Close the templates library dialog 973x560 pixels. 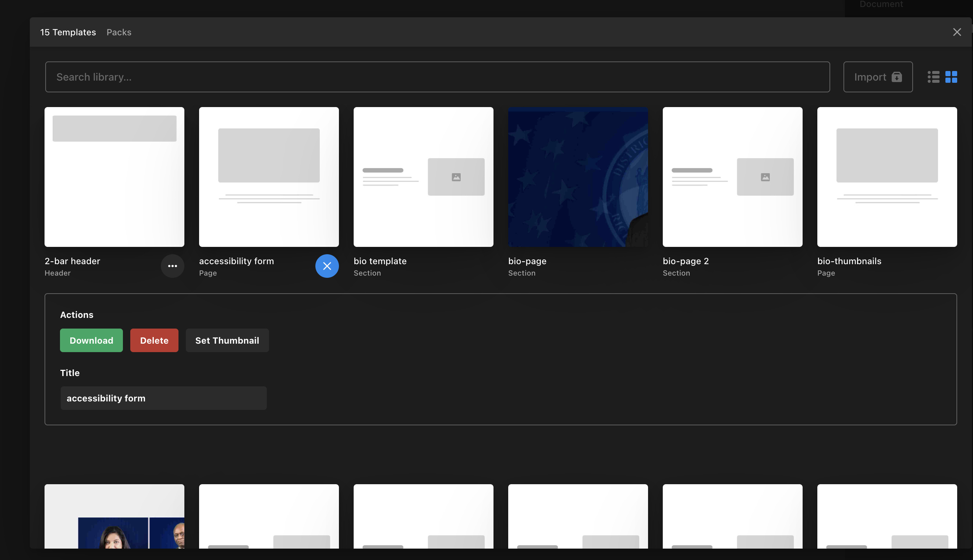click(x=957, y=32)
